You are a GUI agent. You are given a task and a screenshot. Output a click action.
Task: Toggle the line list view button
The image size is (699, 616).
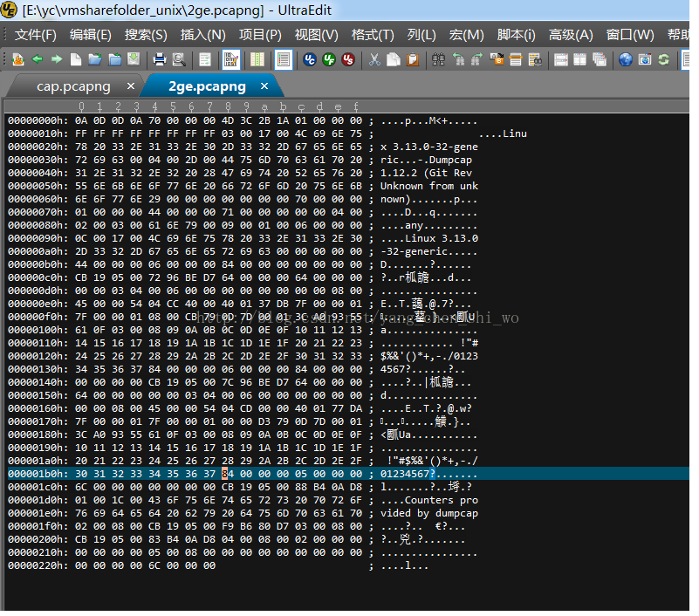pos(283,59)
